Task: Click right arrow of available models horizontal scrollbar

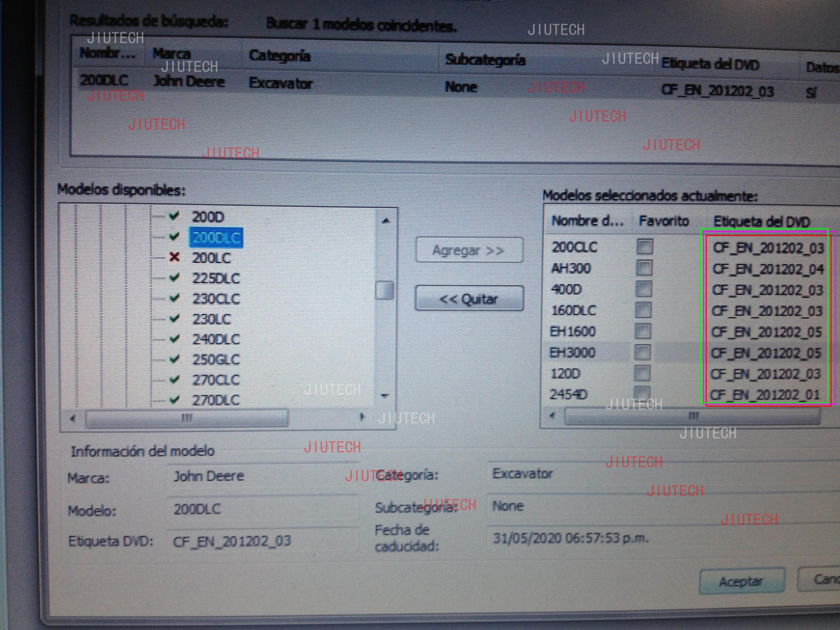Action: [x=362, y=417]
